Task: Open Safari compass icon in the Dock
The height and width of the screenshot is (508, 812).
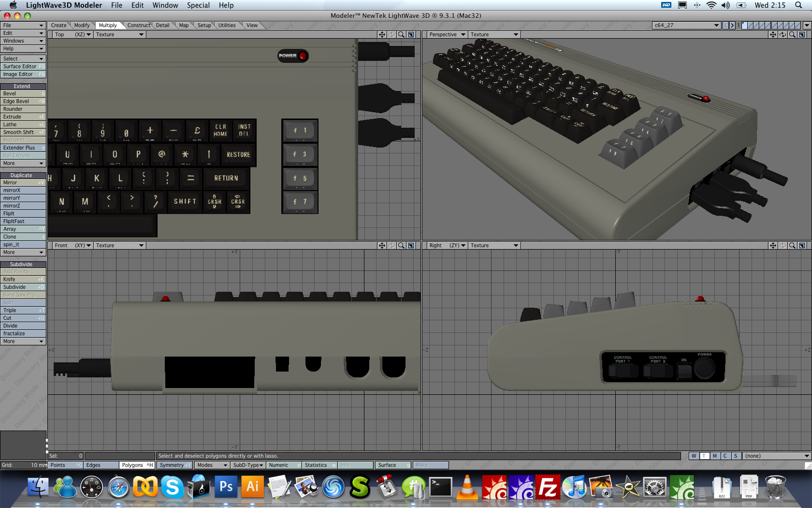Action: 118,487
